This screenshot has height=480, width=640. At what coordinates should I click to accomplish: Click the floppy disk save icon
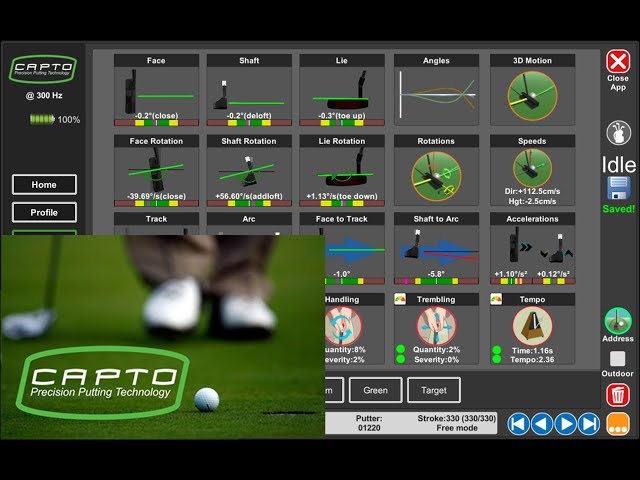tap(618, 188)
